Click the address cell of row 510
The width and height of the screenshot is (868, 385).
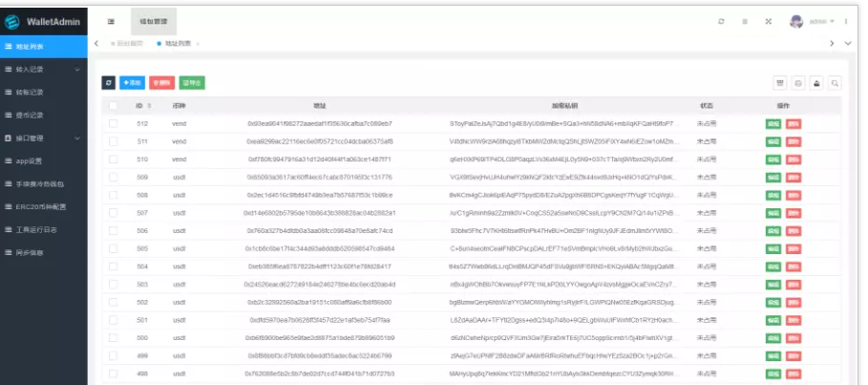(319, 160)
